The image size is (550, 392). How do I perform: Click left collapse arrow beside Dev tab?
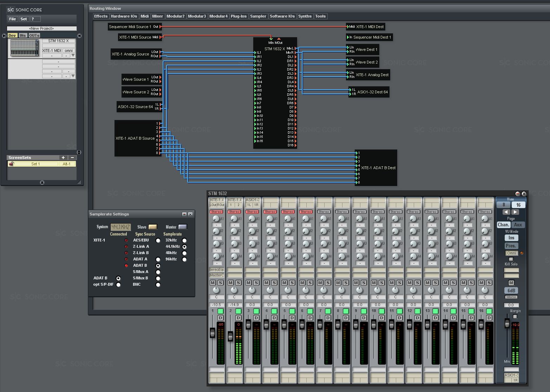point(4,35)
